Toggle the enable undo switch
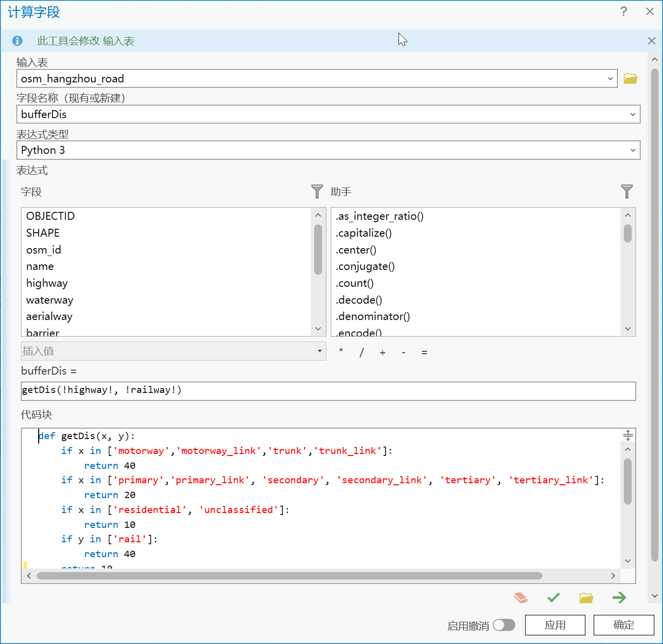The width and height of the screenshot is (663, 644). [504, 625]
